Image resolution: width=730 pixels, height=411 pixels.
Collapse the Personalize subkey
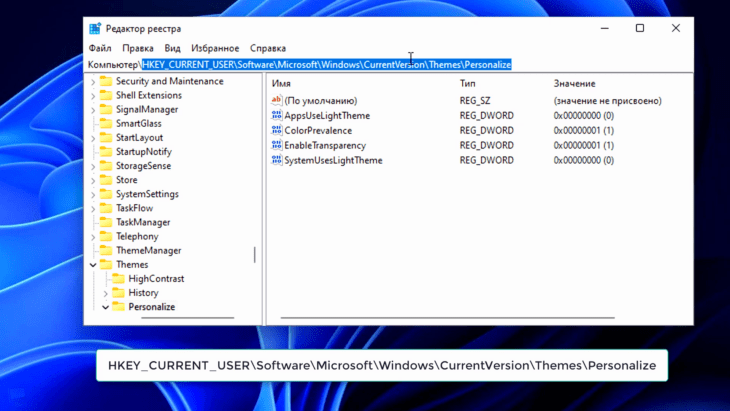(x=105, y=307)
